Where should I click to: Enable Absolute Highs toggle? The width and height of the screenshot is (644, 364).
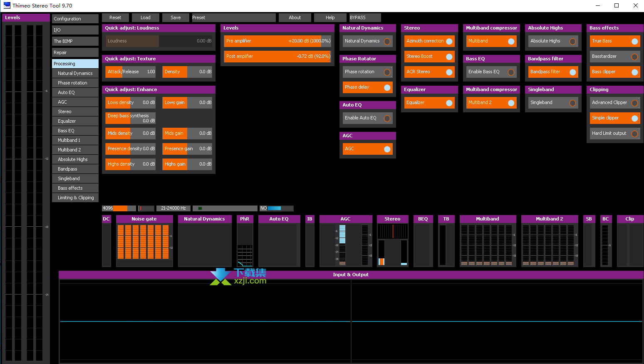tap(553, 41)
